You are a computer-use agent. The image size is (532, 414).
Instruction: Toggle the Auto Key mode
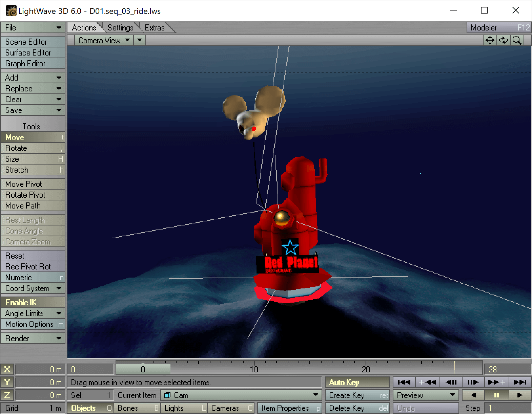click(357, 382)
